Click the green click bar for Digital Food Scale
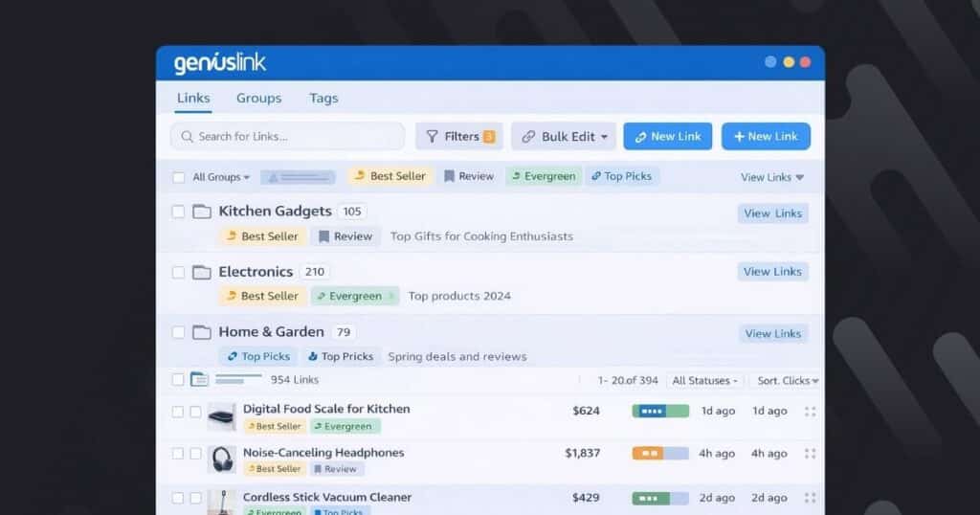 659,411
